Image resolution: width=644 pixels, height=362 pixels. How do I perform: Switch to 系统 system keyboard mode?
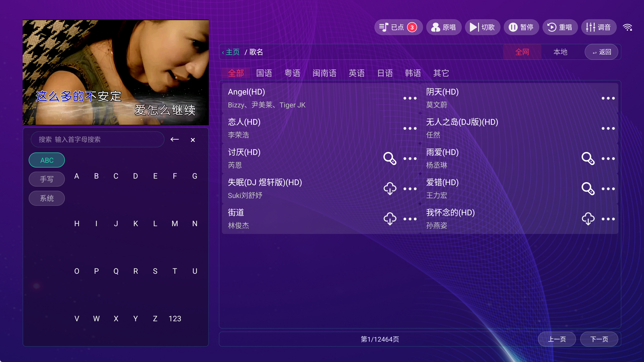pyautogui.click(x=47, y=198)
